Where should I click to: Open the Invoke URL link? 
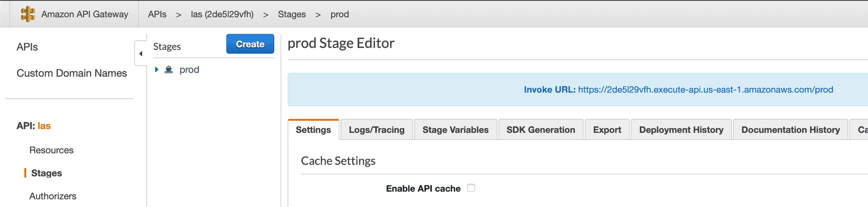click(x=705, y=90)
